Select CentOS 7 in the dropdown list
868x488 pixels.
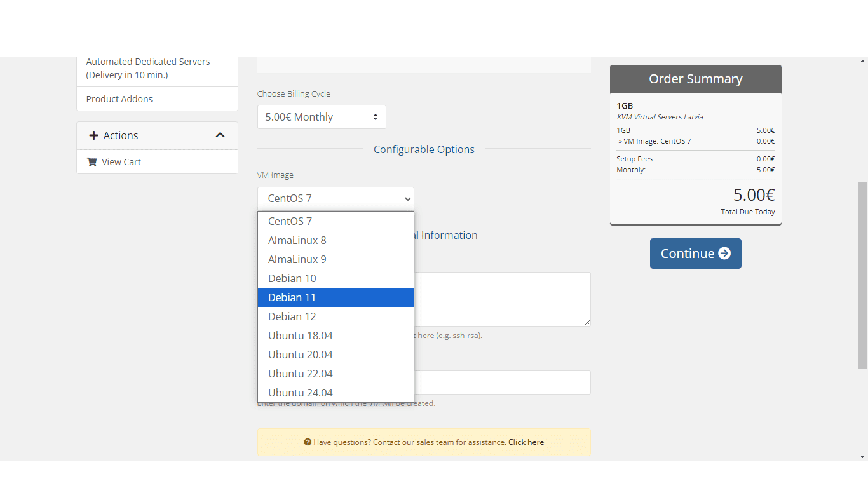click(336, 221)
